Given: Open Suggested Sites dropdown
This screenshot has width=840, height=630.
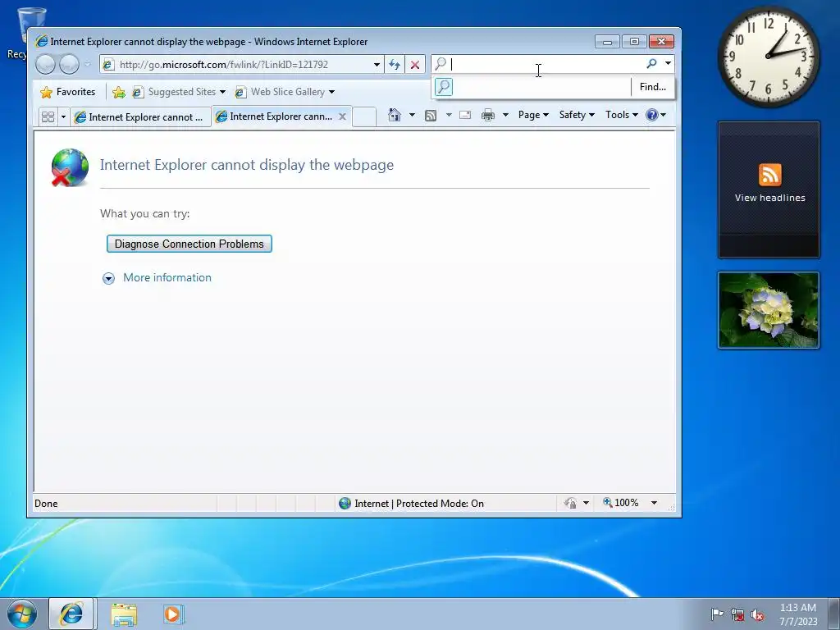Looking at the screenshot, I should [x=179, y=92].
